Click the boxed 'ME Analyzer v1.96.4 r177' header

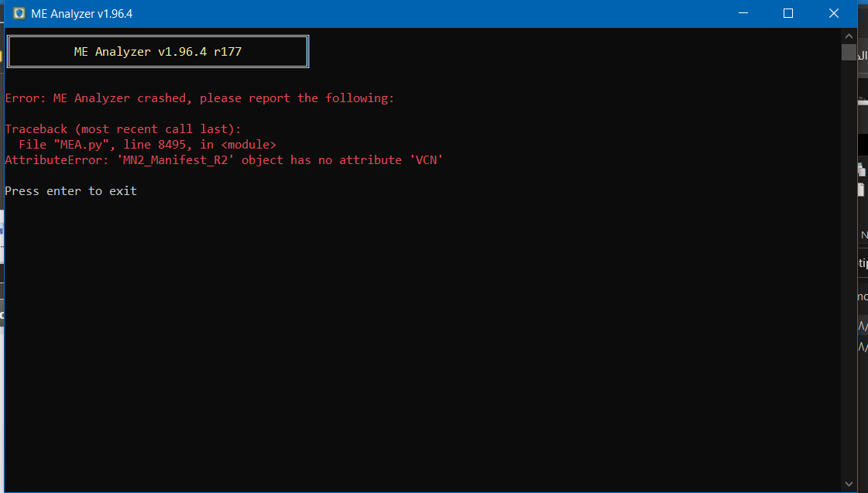[158, 51]
